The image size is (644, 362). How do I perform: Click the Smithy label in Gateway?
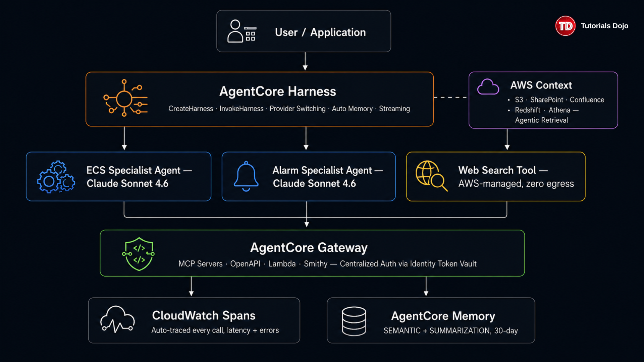point(316,264)
